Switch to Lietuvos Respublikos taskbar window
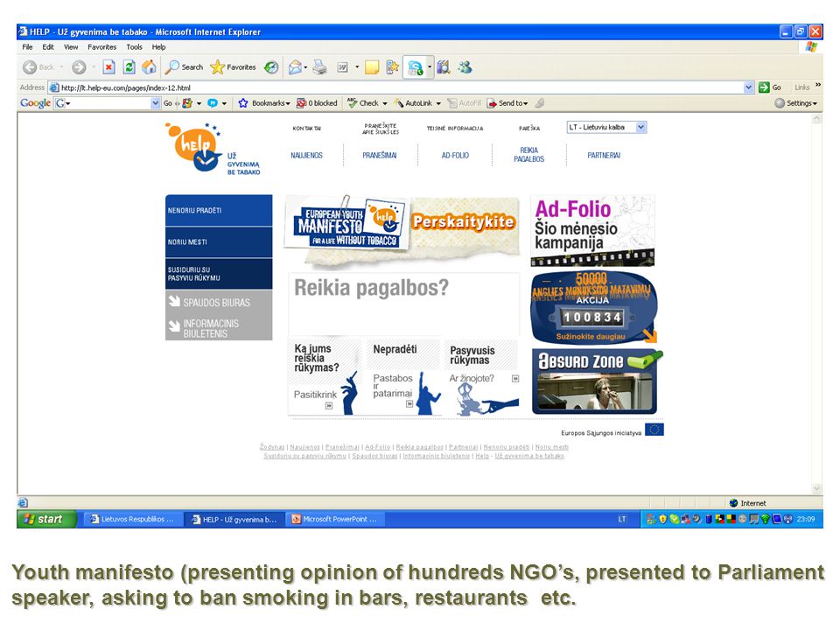 tap(132, 519)
